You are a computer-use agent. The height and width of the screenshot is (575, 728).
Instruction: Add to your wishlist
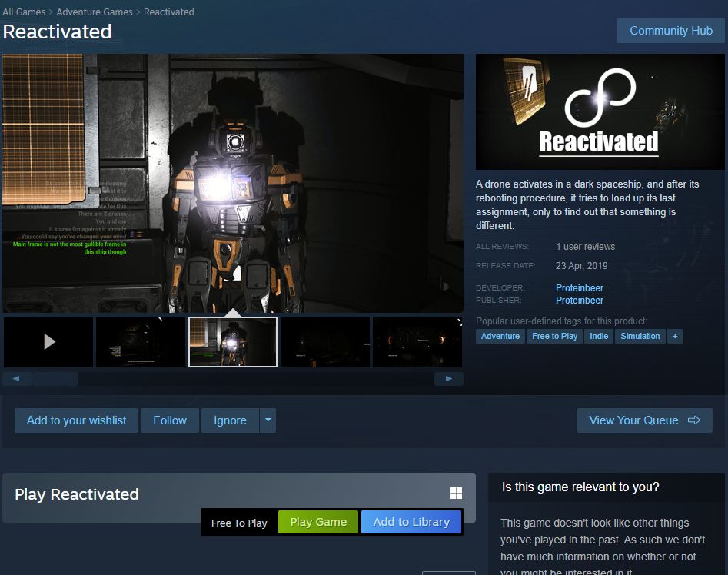[76, 420]
